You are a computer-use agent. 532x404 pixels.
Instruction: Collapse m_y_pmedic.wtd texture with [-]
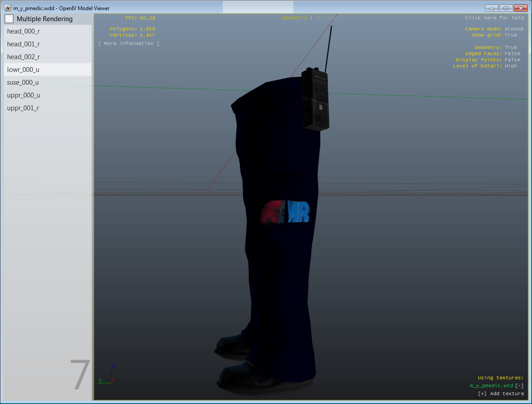[x=519, y=386]
